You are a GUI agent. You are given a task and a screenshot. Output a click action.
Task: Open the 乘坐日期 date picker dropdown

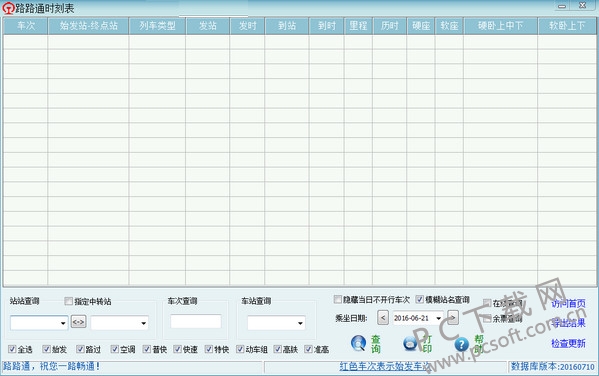(439, 318)
